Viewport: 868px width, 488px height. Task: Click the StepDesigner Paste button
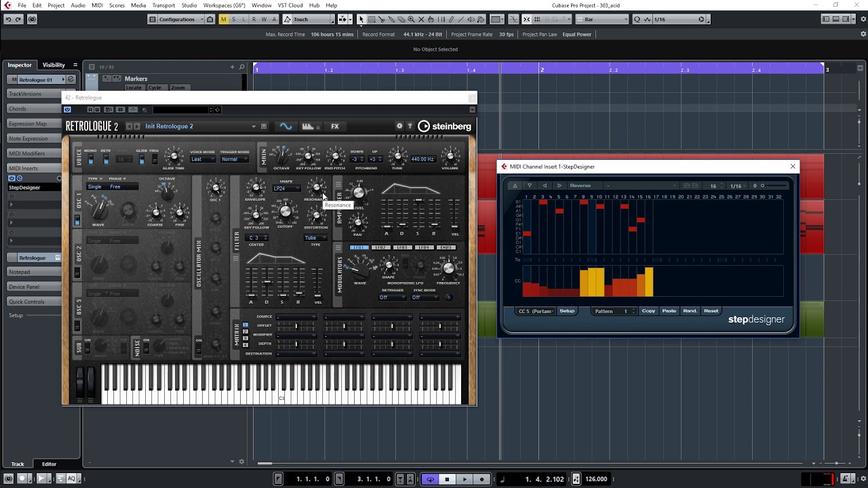coord(669,311)
